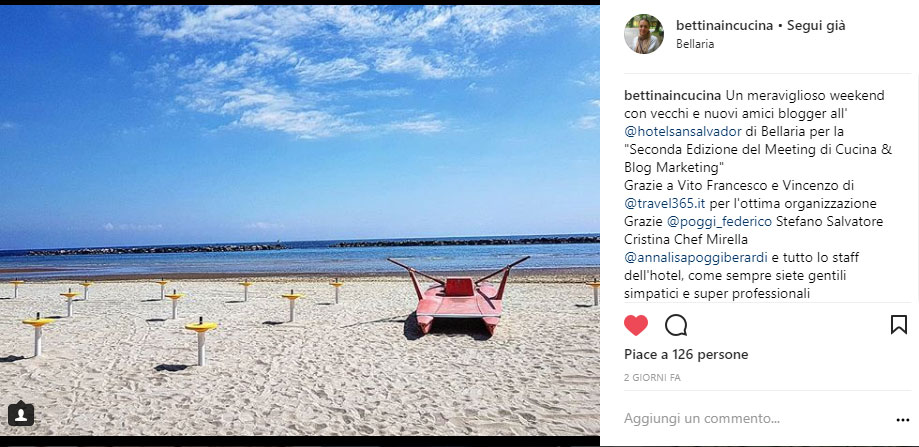Screen dimensions: 919x447
Task: View the 'Piace a 126 persone' likes list
Action: 686,354
